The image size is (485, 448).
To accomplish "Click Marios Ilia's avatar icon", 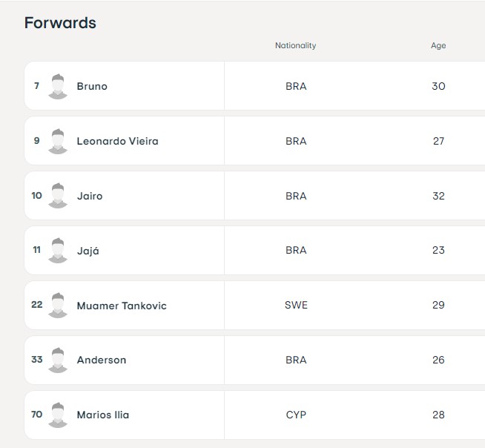I will pyautogui.click(x=58, y=415).
